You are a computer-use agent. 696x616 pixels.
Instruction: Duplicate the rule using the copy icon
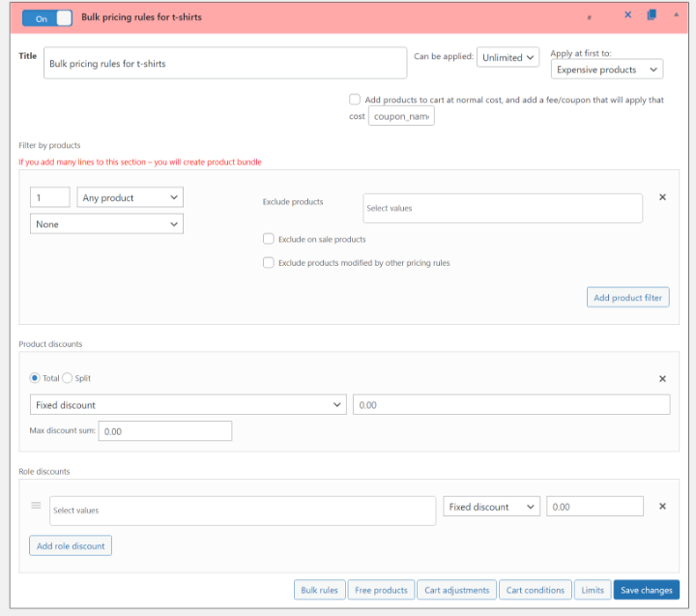pyautogui.click(x=652, y=15)
